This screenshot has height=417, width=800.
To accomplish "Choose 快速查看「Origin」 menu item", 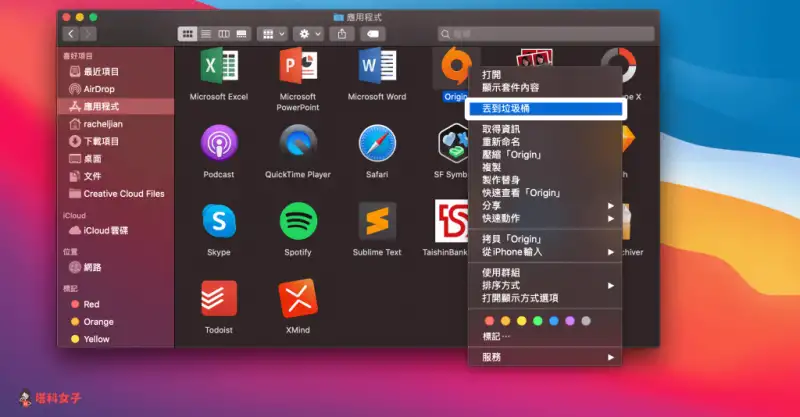I will point(545,193).
